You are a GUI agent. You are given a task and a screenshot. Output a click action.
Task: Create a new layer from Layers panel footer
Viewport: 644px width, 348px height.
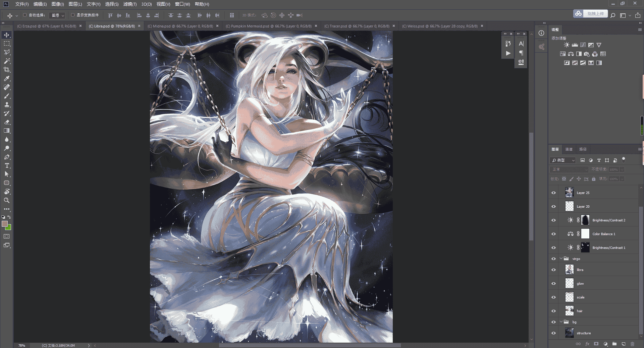[x=623, y=344]
